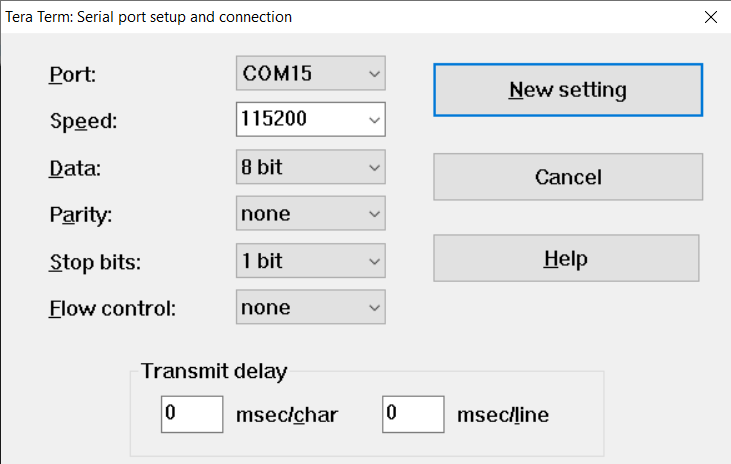Open the Port dropdown showing COM15
Viewport: 731px width, 464px height.
(x=311, y=74)
